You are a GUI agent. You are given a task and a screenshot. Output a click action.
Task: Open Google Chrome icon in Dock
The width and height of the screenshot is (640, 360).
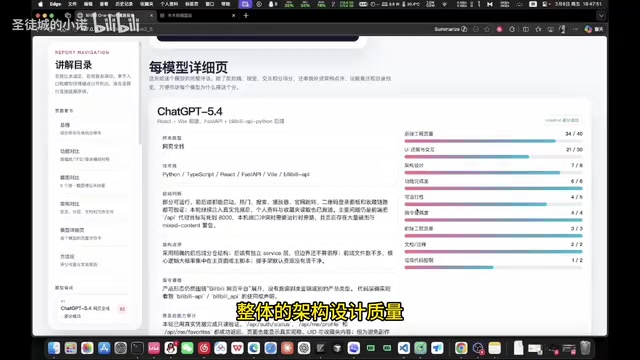tap(461, 348)
